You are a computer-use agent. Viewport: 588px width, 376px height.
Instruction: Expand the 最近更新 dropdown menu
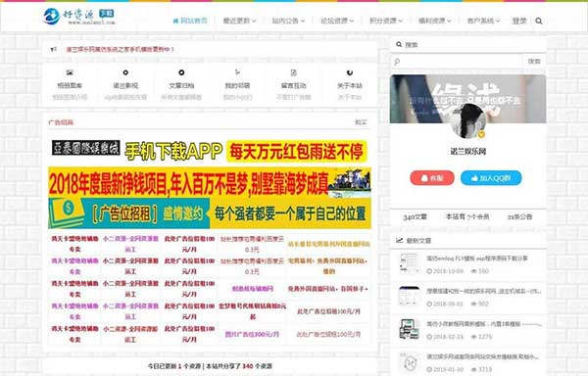(239, 21)
